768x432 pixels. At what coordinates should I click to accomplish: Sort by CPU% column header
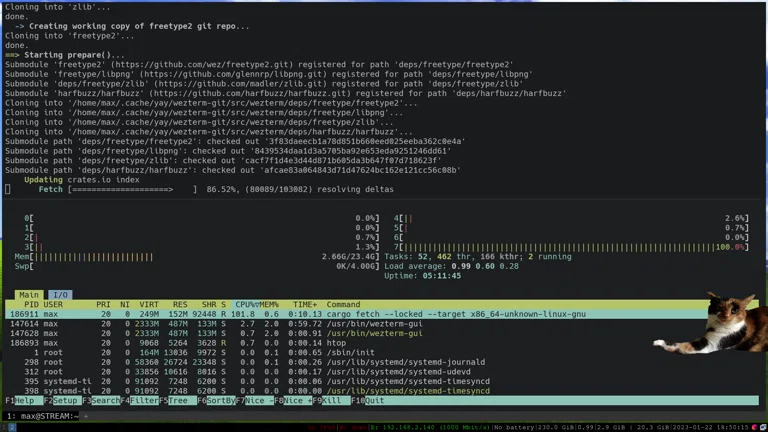pos(245,304)
